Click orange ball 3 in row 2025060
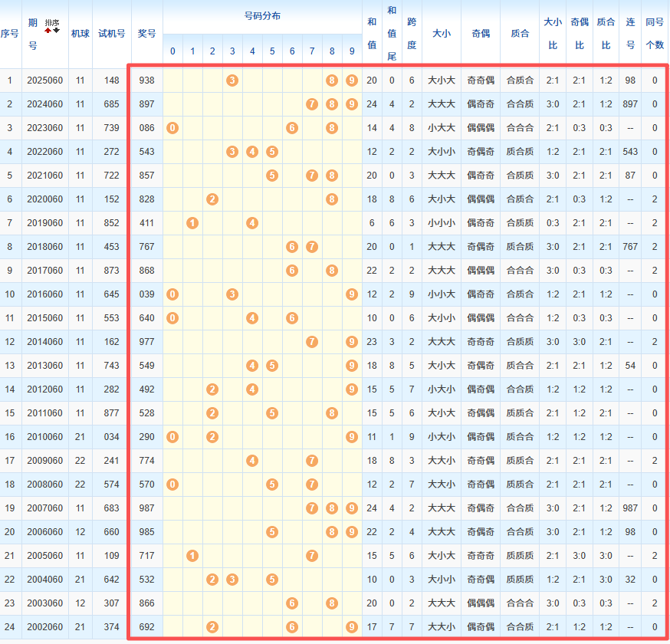 (232, 80)
